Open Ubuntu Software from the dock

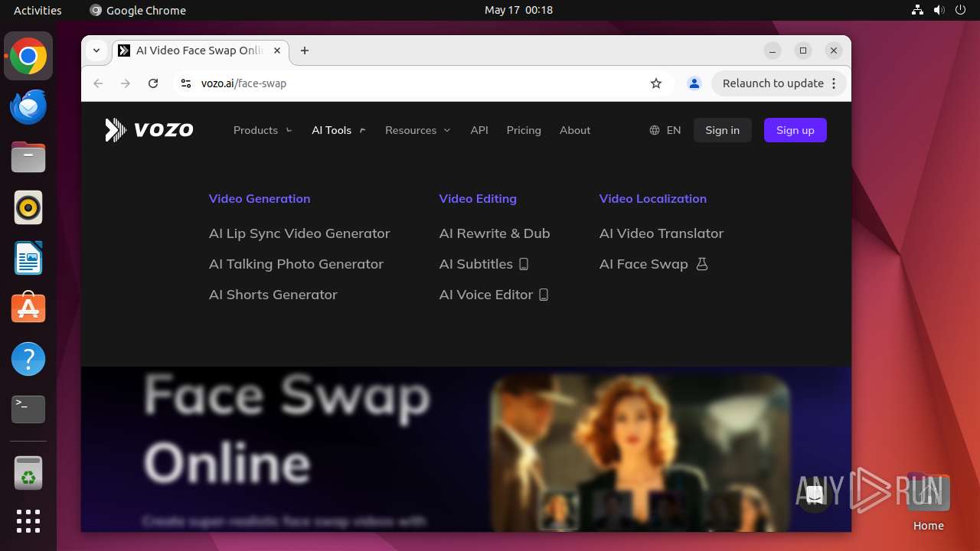[x=28, y=308]
